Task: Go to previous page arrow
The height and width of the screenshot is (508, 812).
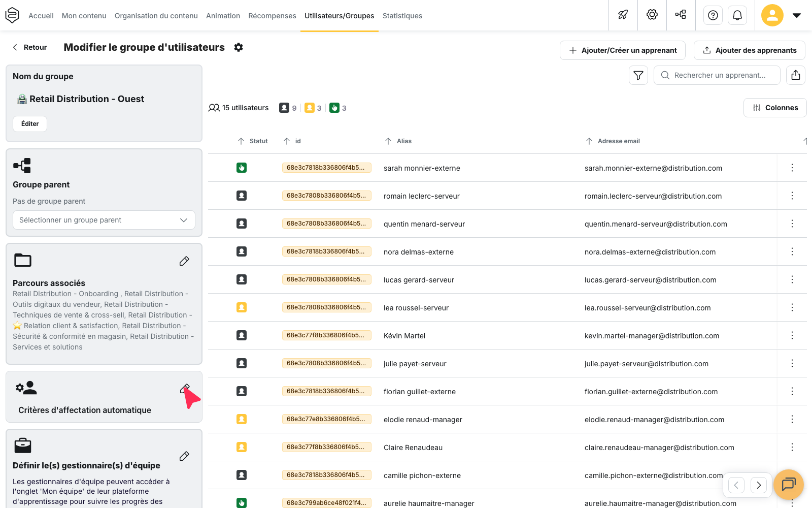Action: point(736,485)
